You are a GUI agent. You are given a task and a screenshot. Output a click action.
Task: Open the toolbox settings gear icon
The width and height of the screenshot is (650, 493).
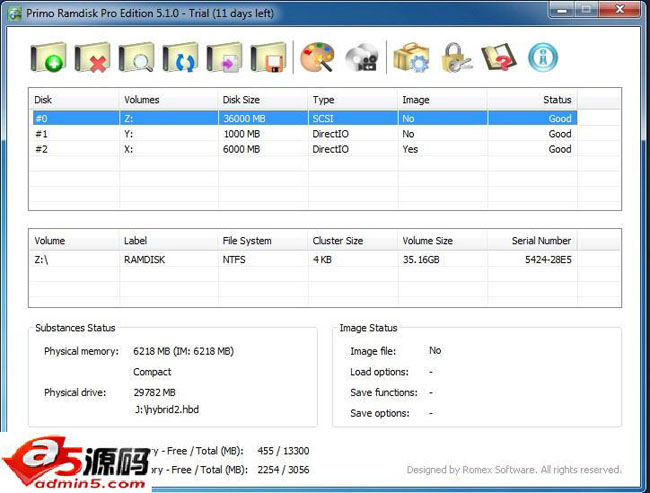coord(412,57)
